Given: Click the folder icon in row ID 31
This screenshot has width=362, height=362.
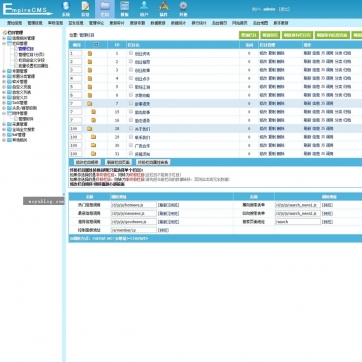Looking at the screenshot, I should click(93, 153).
